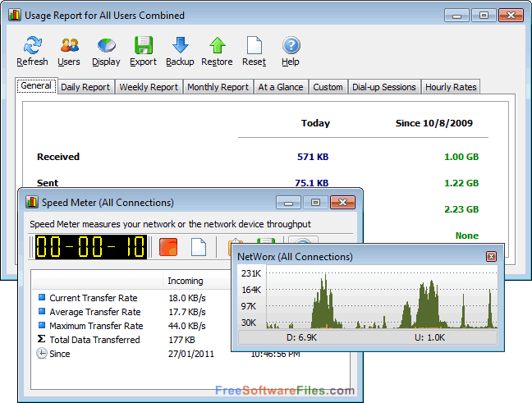Click the 2.23 GB total value
532x403 pixels.
pos(461,209)
